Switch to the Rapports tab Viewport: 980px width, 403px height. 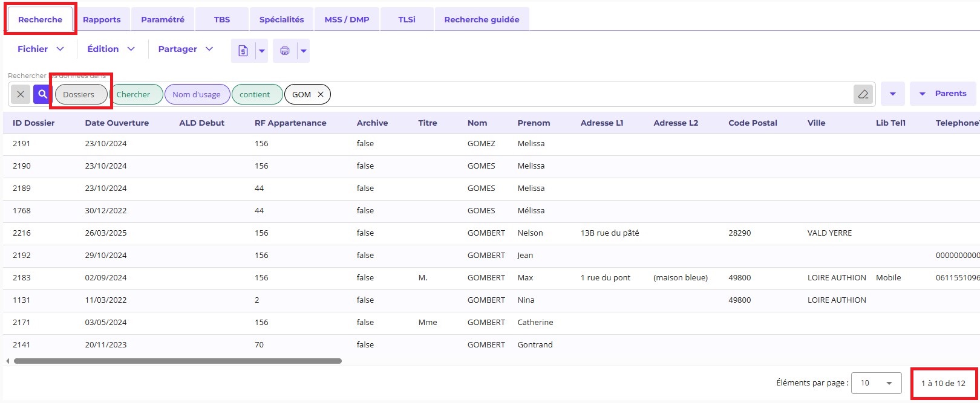pos(102,19)
